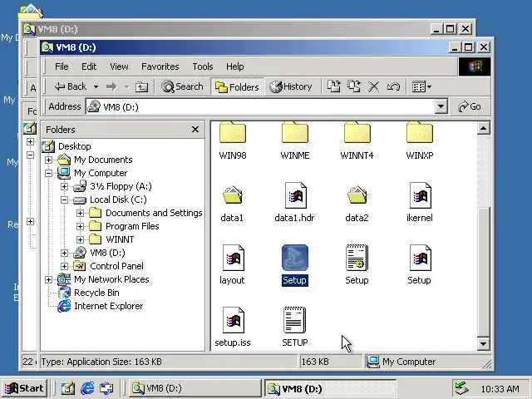Collapse Local Disk (C:) node
The height and width of the screenshot is (399, 532).
(64, 199)
